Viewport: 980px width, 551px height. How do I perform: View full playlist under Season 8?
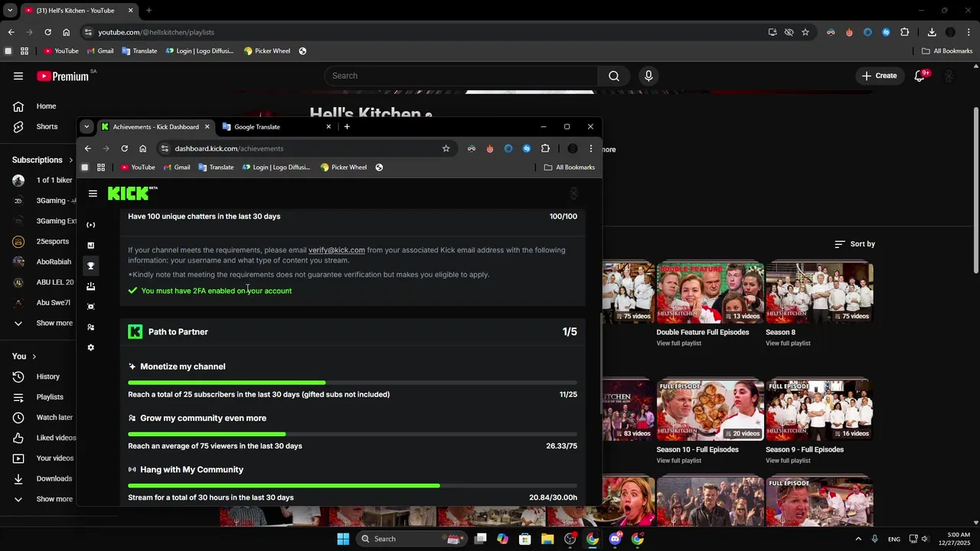(x=788, y=343)
